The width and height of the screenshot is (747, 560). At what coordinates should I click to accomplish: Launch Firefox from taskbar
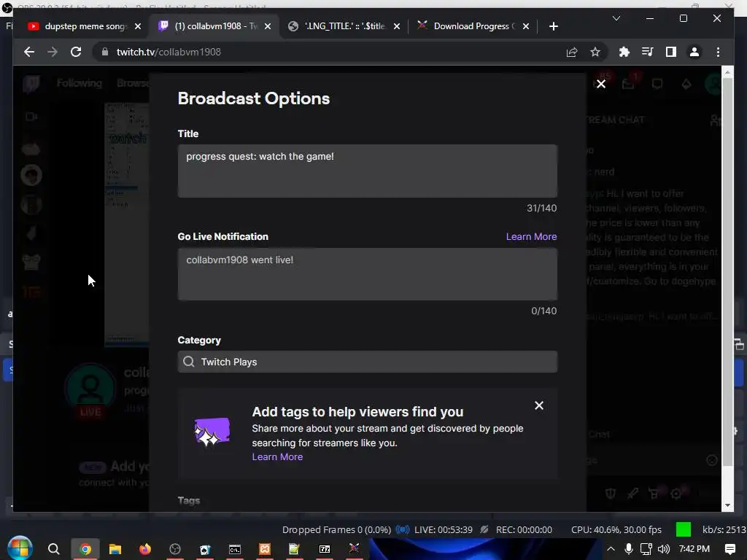(x=145, y=549)
